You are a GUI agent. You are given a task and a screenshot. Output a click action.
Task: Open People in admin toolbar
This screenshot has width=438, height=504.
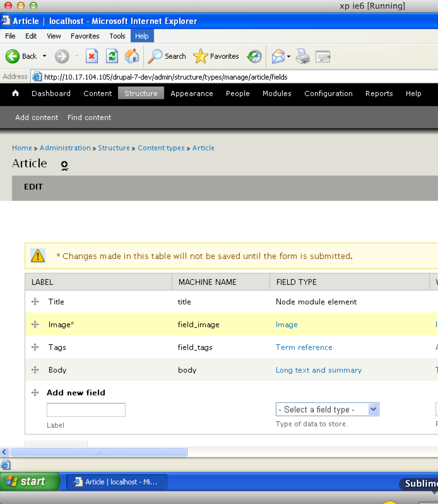238,93
